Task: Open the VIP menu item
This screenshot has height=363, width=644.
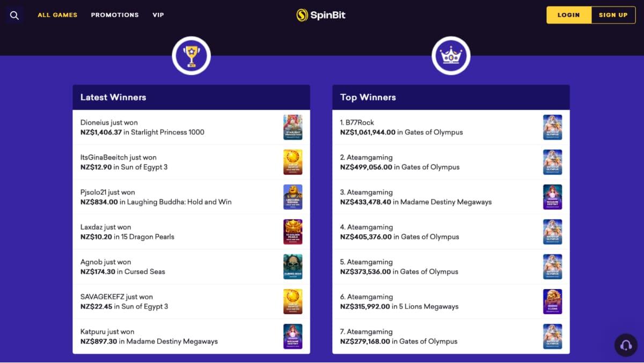Action: 158,15
